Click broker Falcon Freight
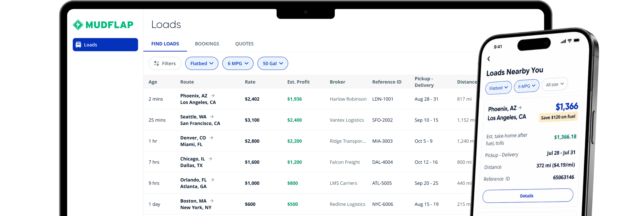Screen dimensions: 644x216 point(345,162)
